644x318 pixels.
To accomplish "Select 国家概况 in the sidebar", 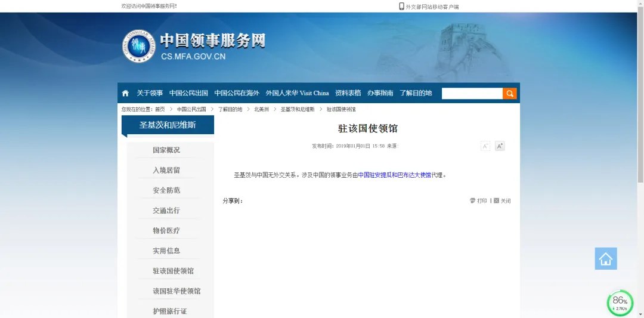I will point(166,150).
